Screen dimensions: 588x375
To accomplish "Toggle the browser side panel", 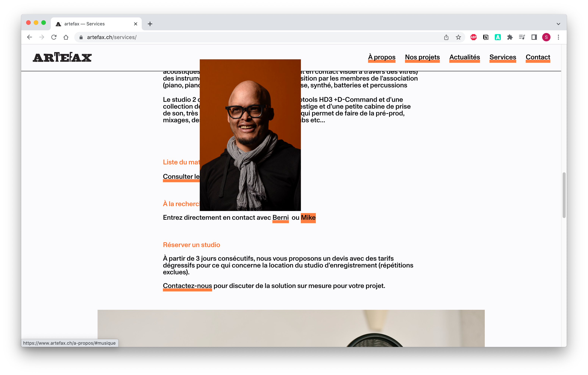I will [x=534, y=37].
